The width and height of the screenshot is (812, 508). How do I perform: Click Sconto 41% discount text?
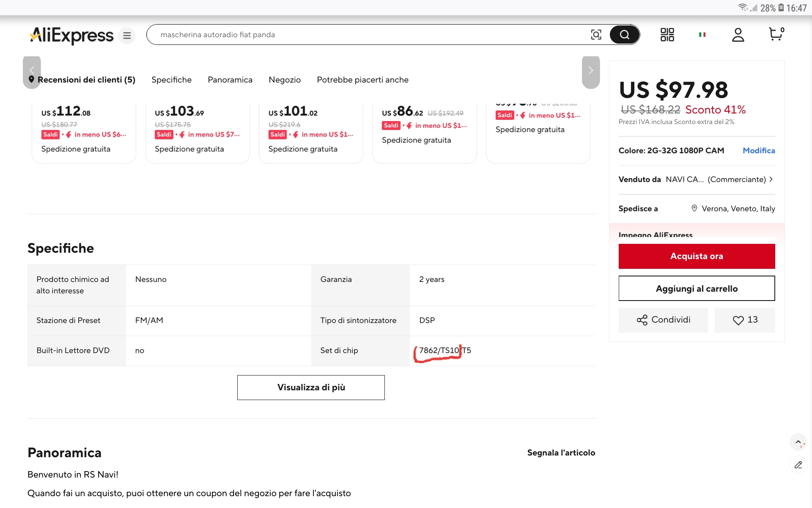(x=715, y=110)
